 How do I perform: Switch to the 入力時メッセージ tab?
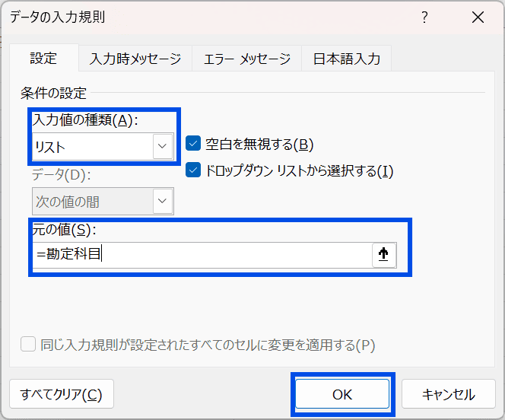135,59
